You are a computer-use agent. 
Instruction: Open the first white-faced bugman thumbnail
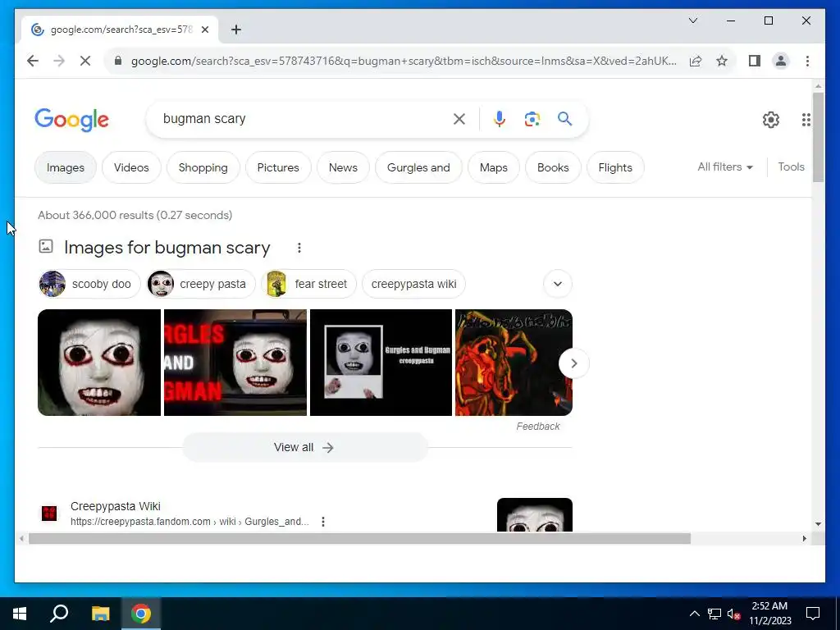click(99, 363)
